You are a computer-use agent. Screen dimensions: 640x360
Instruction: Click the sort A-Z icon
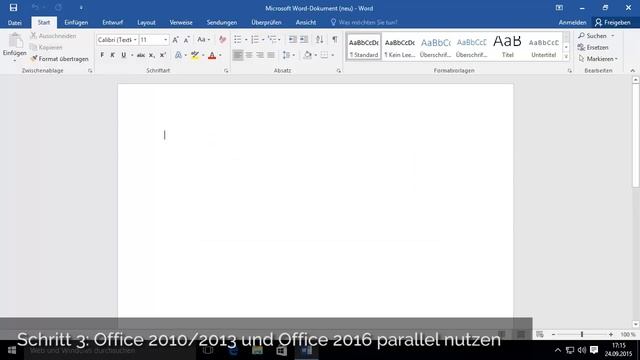click(320, 40)
